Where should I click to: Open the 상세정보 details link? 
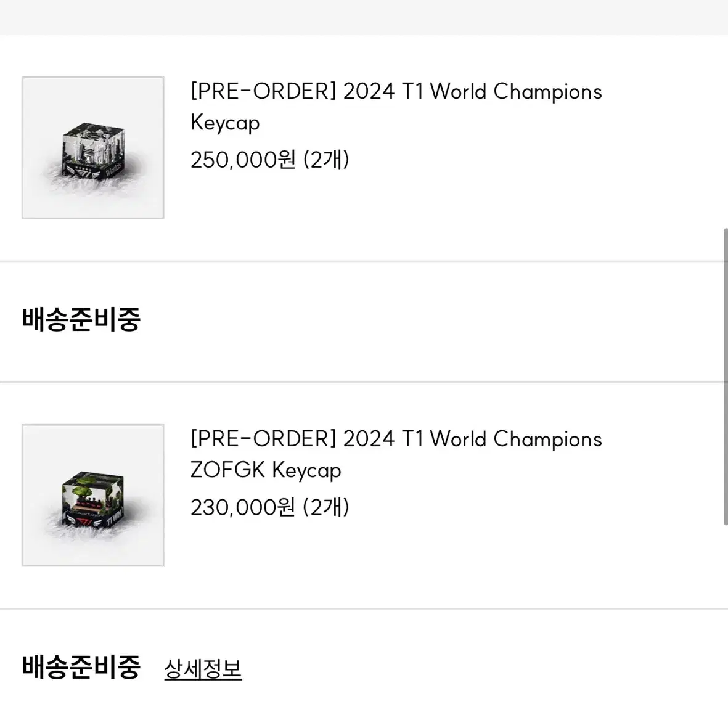(203, 669)
